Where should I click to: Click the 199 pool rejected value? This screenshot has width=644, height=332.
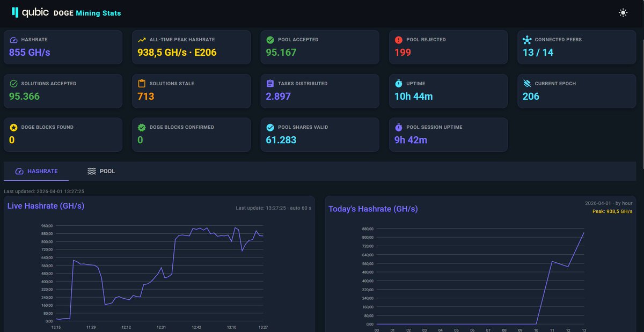click(x=402, y=53)
